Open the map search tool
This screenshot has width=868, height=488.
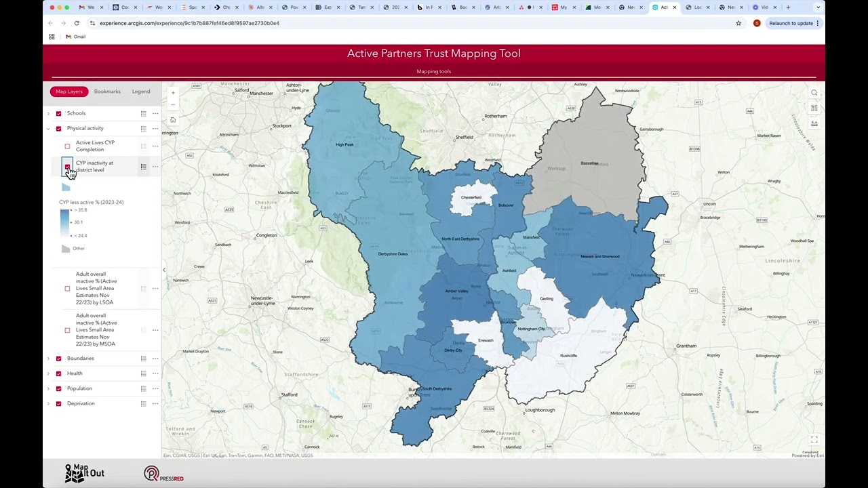click(x=814, y=93)
